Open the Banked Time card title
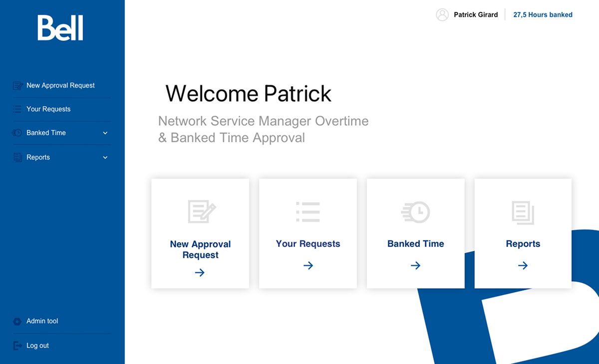This screenshot has width=599, height=364. point(415,244)
